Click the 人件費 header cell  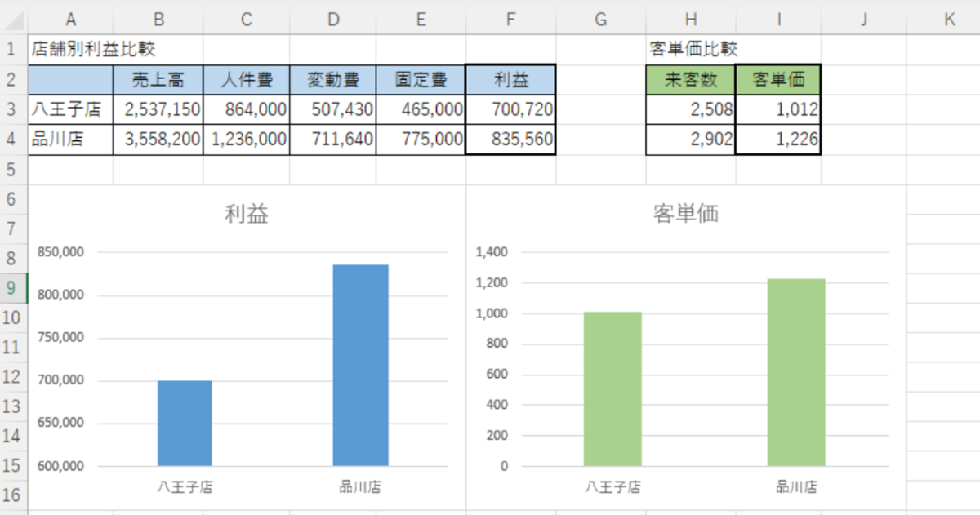(247, 80)
